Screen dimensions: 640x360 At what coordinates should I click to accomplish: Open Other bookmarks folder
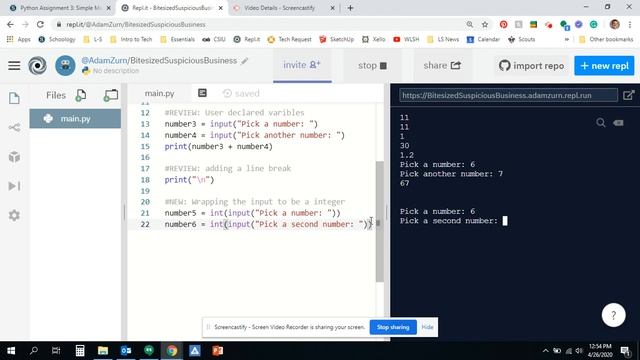(x=606, y=39)
